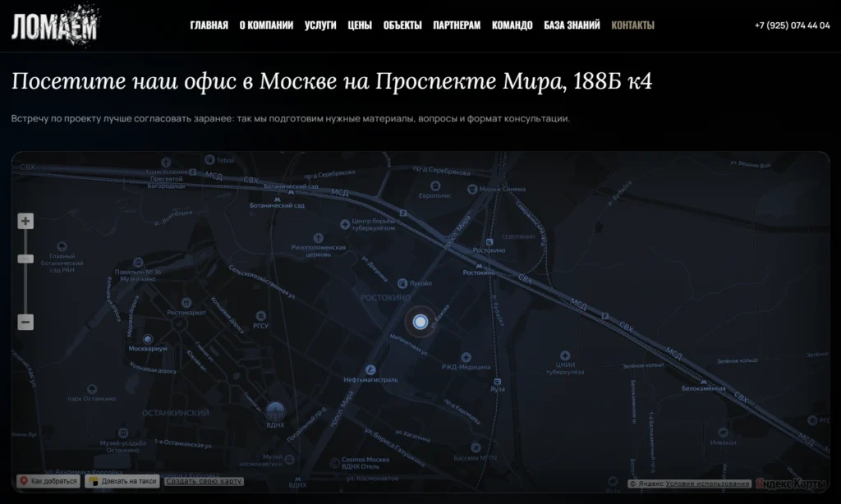Click the ОСТАНКИНСКИЙ district label
The image size is (841, 504).
tap(176, 413)
